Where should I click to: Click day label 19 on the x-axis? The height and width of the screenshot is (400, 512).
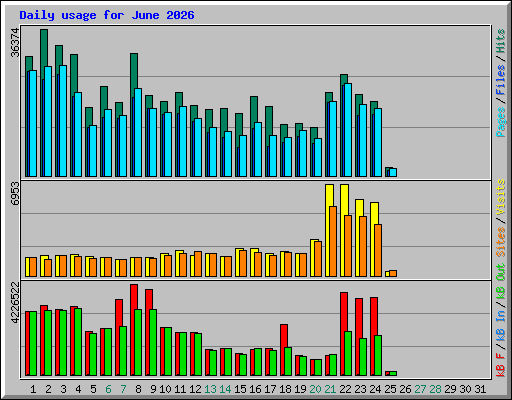300,389
